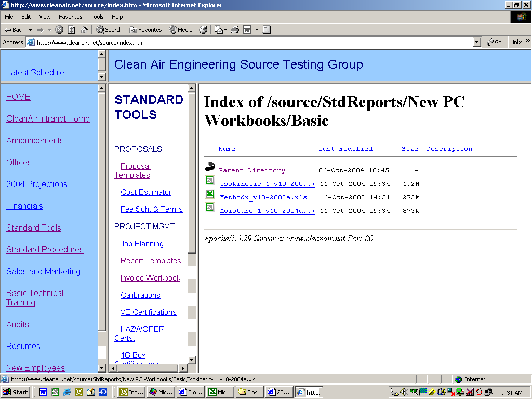This screenshot has height=399, width=532.
Task: Click the Go button beside the address bar
Action: pos(495,42)
